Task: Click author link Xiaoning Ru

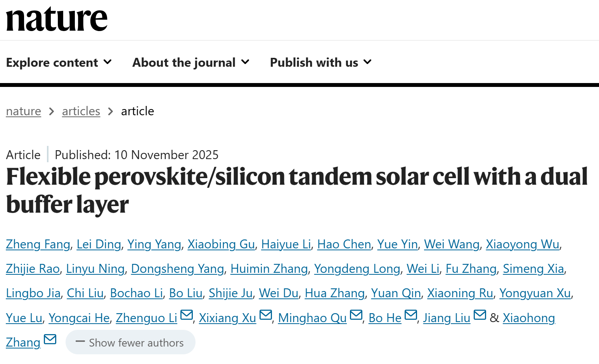Action: pyautogui.click(x=460, y=293)
